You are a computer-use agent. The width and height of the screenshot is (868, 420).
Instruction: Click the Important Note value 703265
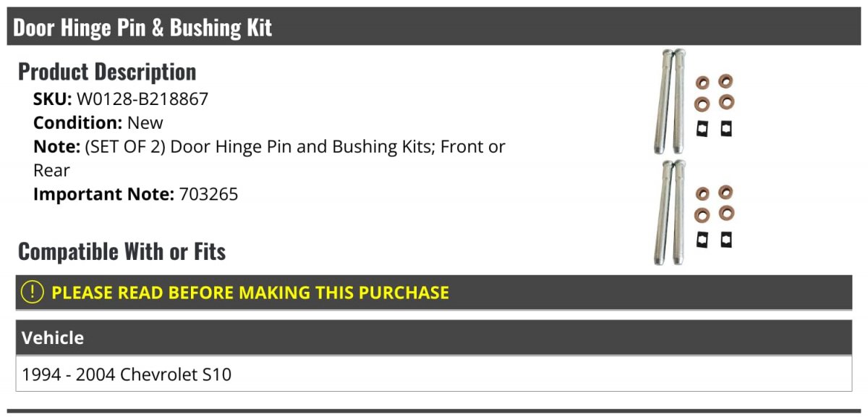(x=208, y=194)
